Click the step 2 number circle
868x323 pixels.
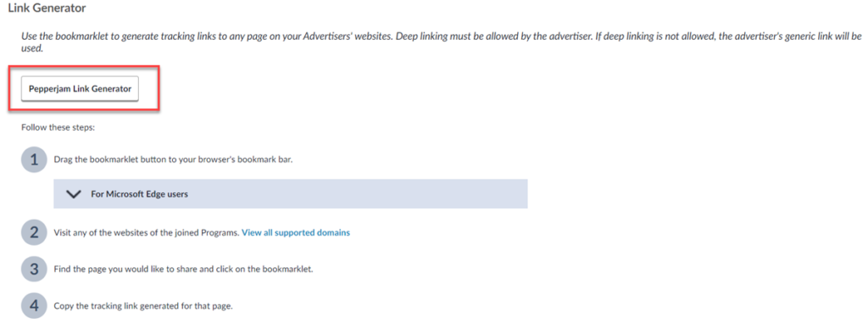pyautogui.click(x=34, y=232)
